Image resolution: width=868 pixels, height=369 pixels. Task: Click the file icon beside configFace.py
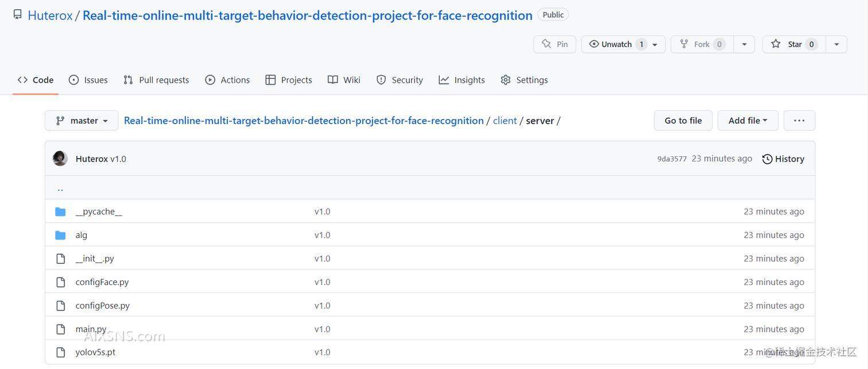coord(60,282)
